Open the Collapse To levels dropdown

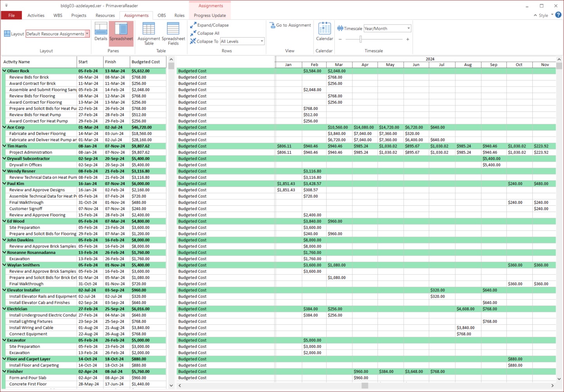tap(262, 41)
